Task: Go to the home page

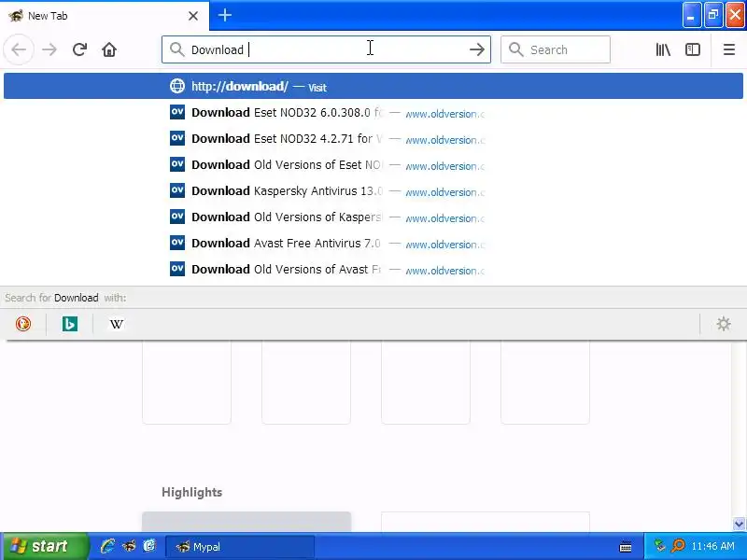Action: 109,49
